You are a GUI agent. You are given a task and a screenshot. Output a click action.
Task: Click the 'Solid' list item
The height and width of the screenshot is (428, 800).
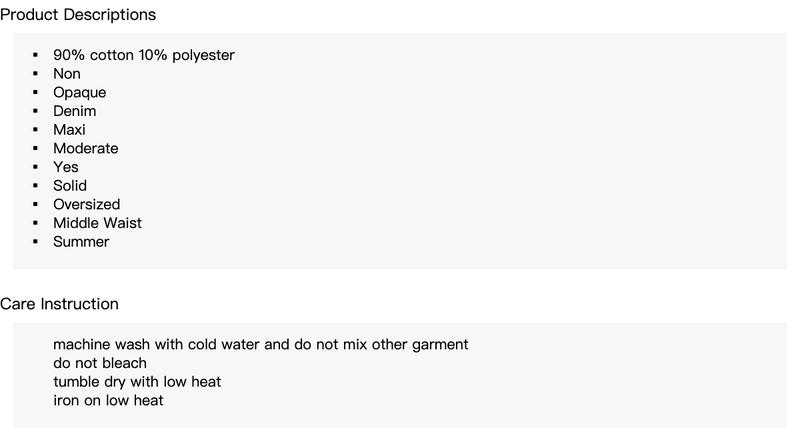[x=70, y=186]
